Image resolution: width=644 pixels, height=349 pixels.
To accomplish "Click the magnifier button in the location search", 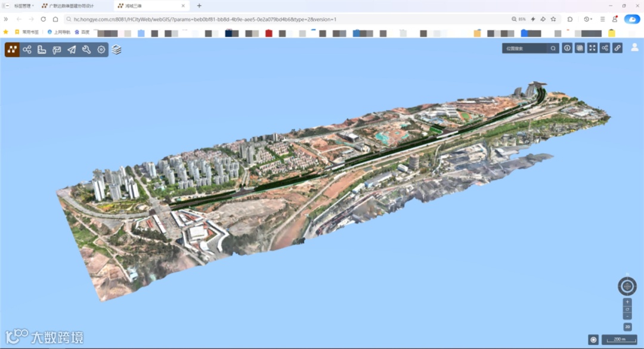I will [553, 48].
